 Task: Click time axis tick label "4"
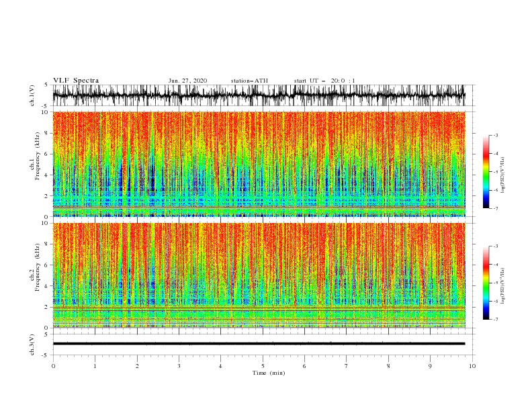[x=220, y=366]
